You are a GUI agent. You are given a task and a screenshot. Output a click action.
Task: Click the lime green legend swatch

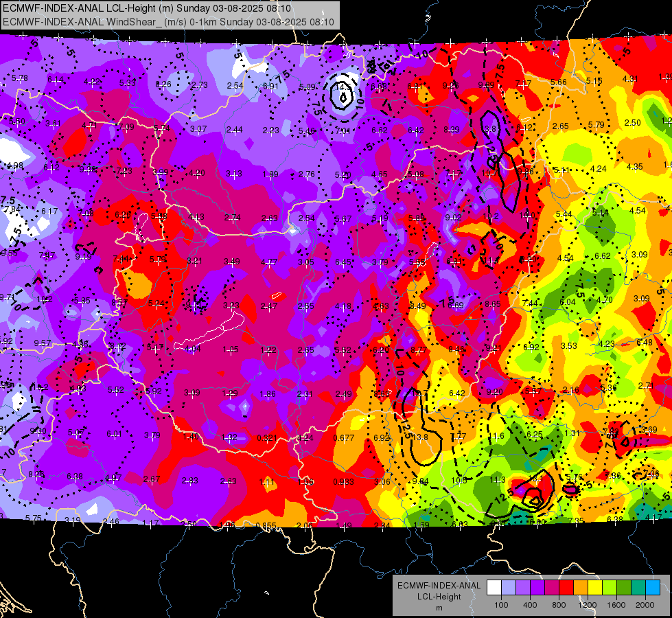pos(610,588)
